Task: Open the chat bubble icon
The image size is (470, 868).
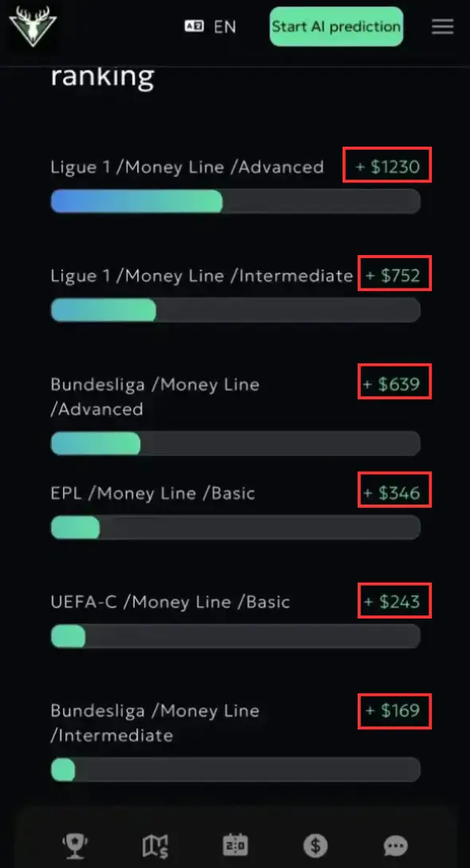Action: [395, 846]
